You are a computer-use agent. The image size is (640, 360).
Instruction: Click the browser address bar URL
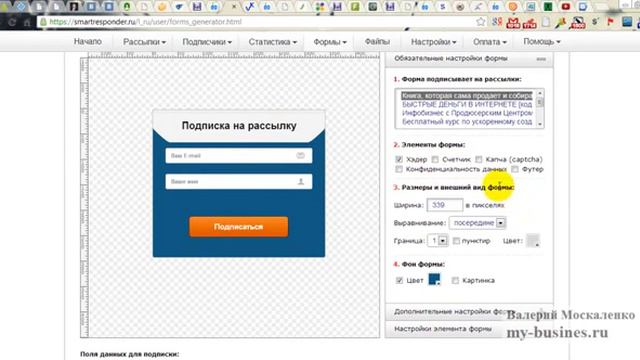(145, 22)
